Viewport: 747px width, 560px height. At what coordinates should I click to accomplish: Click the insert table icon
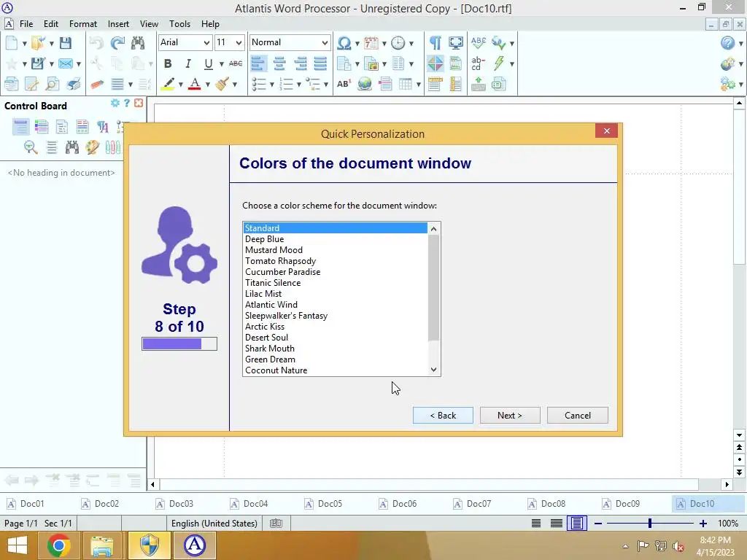[406, 85]
